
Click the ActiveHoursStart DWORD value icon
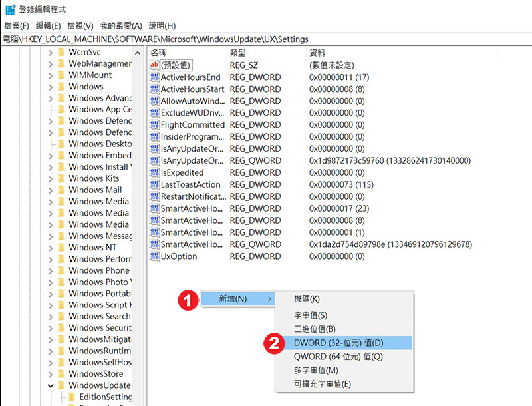pos(154,89)
